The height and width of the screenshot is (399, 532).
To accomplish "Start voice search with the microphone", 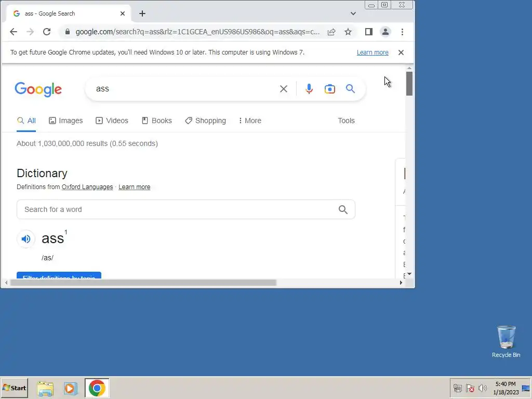I will coord(309,89).
